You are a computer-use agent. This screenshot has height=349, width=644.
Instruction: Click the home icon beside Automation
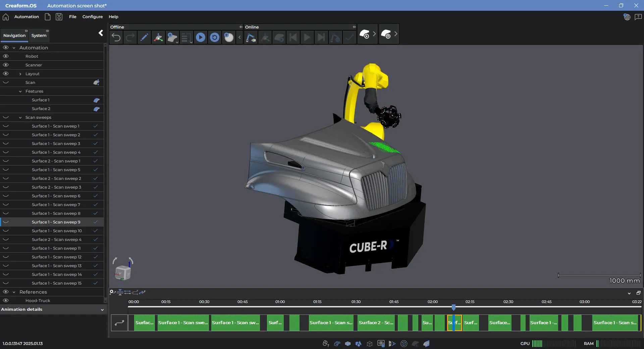pos(6,17)
